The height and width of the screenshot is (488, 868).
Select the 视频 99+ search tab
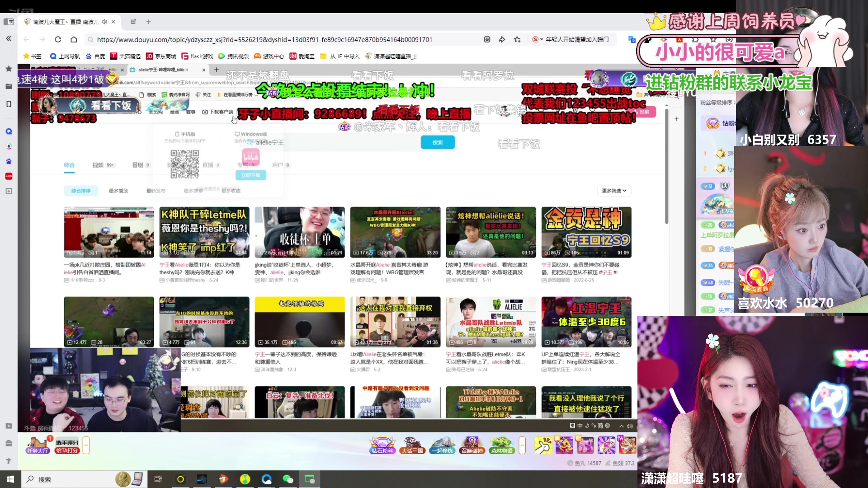[x=103, y=165]
